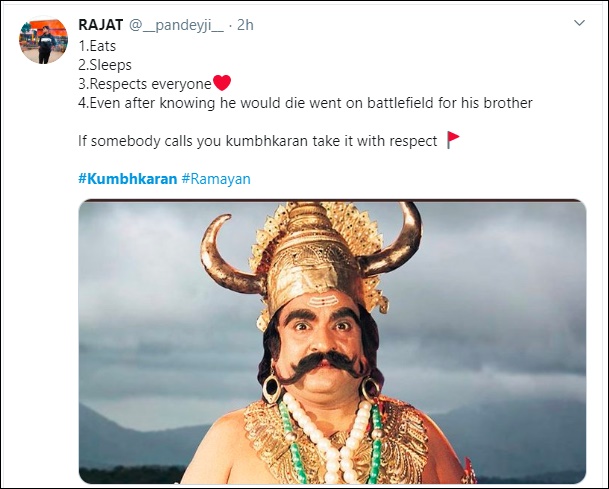This screenshot has width=609, height=489.
Task: Select the '2.Sleeps' line of tweet
Action: coord(103,65)
